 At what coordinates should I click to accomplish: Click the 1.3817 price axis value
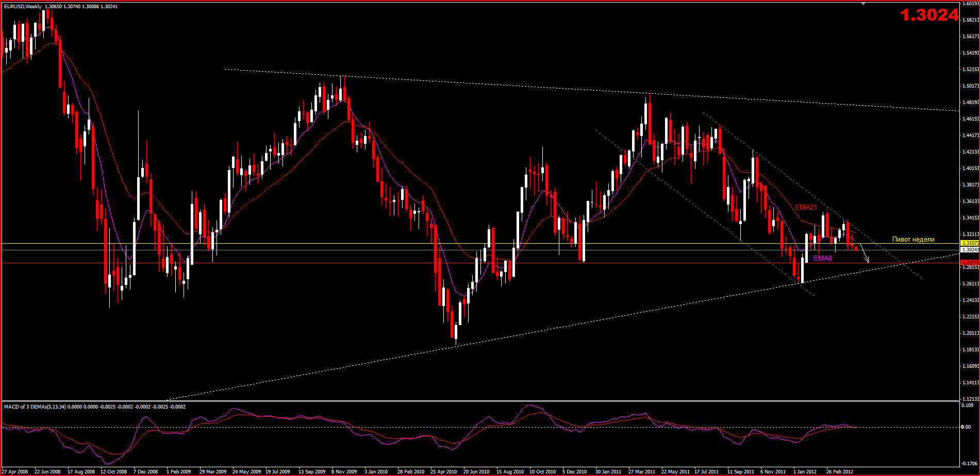pos(971,185)
